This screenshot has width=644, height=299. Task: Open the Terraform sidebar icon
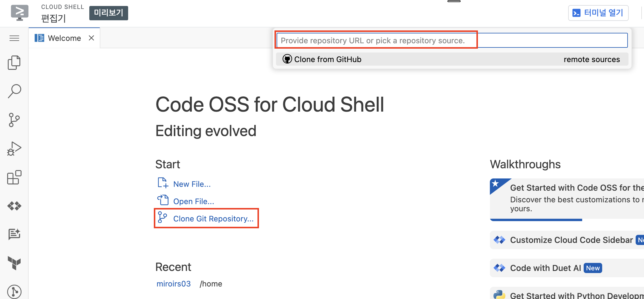click(14, 263)
